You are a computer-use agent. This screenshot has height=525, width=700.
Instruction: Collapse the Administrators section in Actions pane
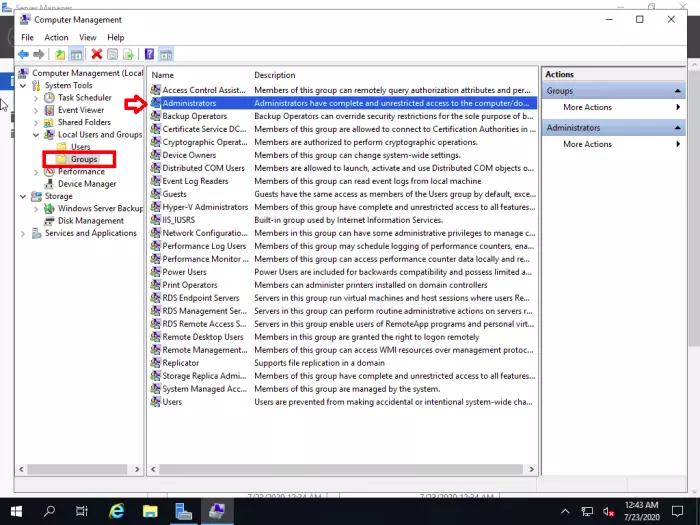coord(677,128)
